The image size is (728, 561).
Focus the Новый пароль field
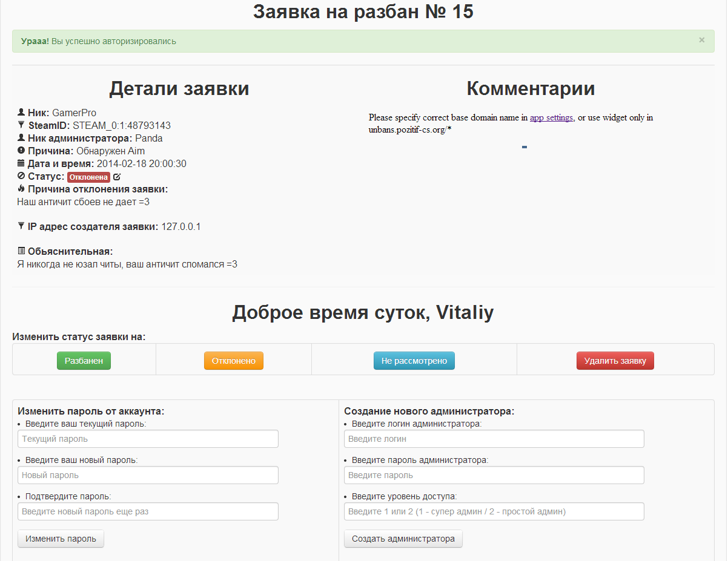point(148,475)
